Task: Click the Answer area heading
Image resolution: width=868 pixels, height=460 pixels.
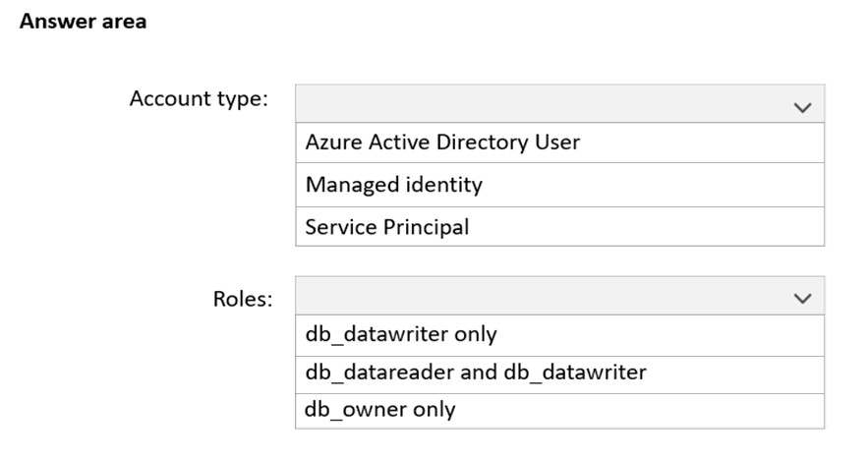Action: (83, 21)
